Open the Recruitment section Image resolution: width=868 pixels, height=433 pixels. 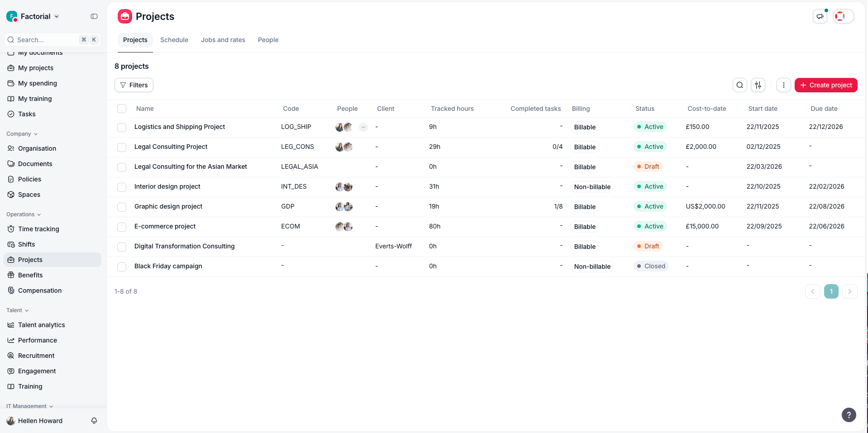point(37,355)
